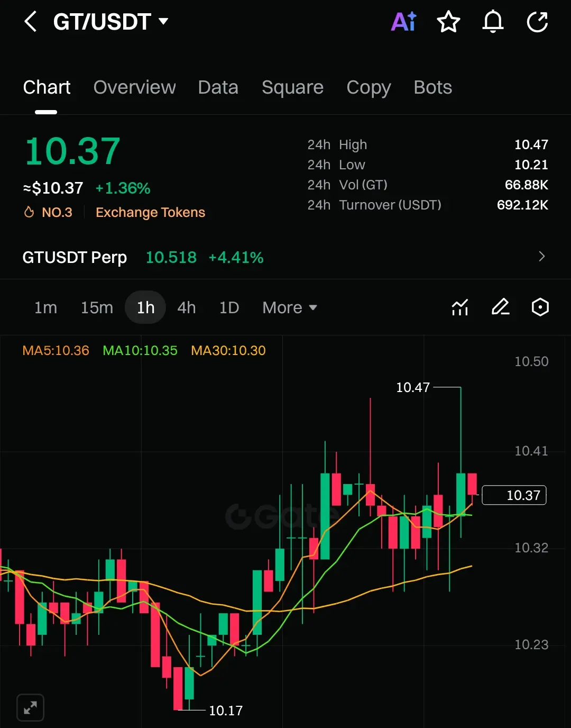Image resolution: width=571 pixels, height=728 pixels.
Task: Expand the More timeframes dropdown
Action: (x=290, y=307)
